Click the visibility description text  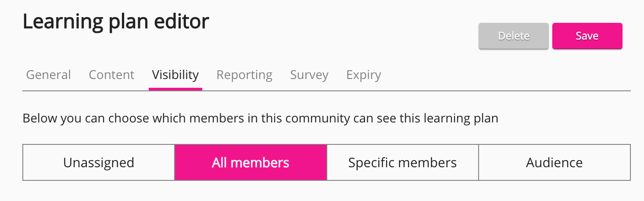pos(260,118)
